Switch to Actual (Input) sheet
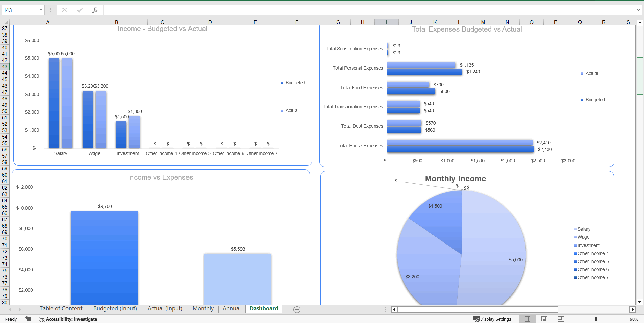644x324 pixels. pyautogui.click(x=165, y=308)
